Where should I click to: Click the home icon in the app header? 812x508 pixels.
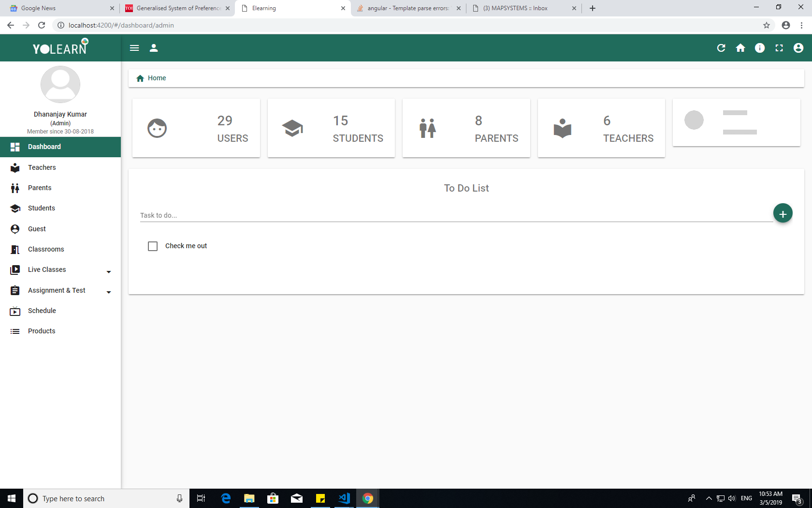pos(740,48)
